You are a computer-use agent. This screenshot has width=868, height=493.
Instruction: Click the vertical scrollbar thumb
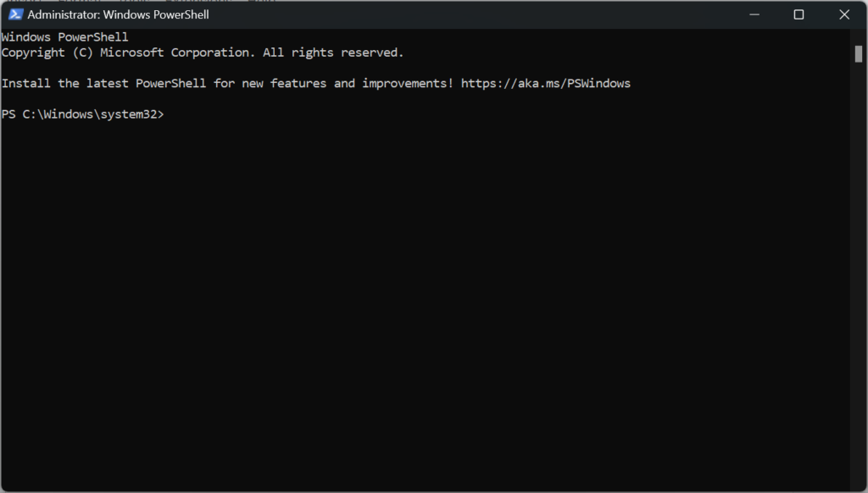858,54
